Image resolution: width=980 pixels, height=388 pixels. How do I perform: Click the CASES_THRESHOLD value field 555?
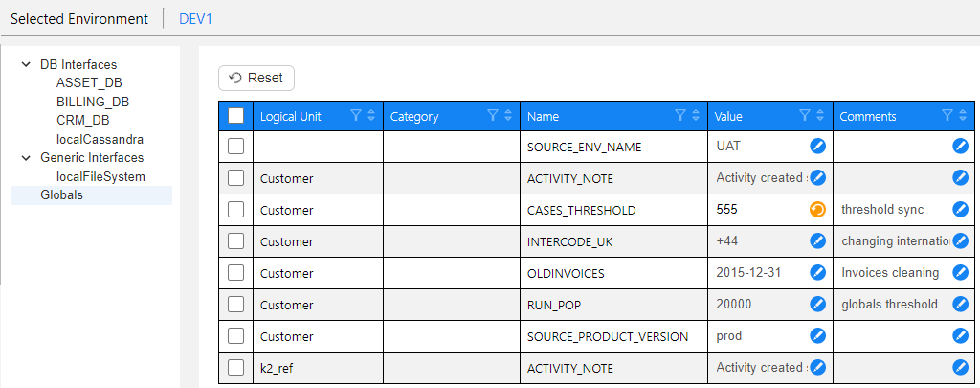[756, 210]
